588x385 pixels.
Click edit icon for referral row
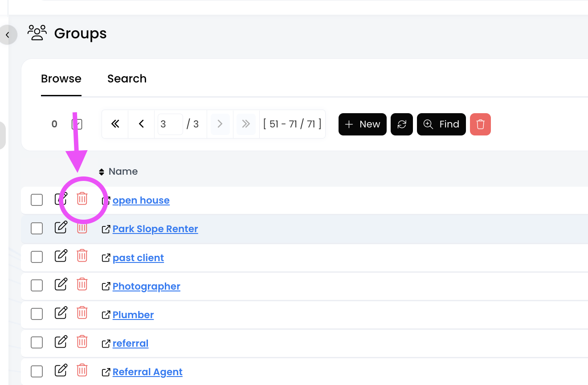point(61,342)
